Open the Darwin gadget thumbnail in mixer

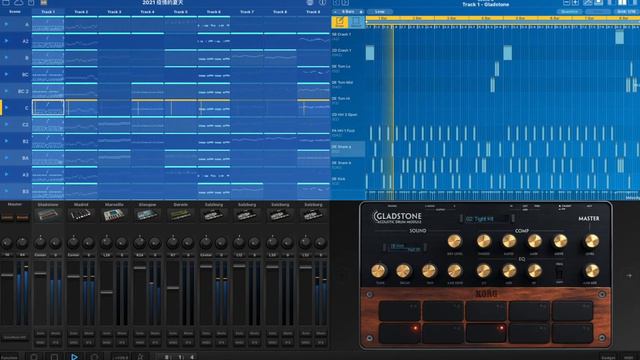coord(180,215)
